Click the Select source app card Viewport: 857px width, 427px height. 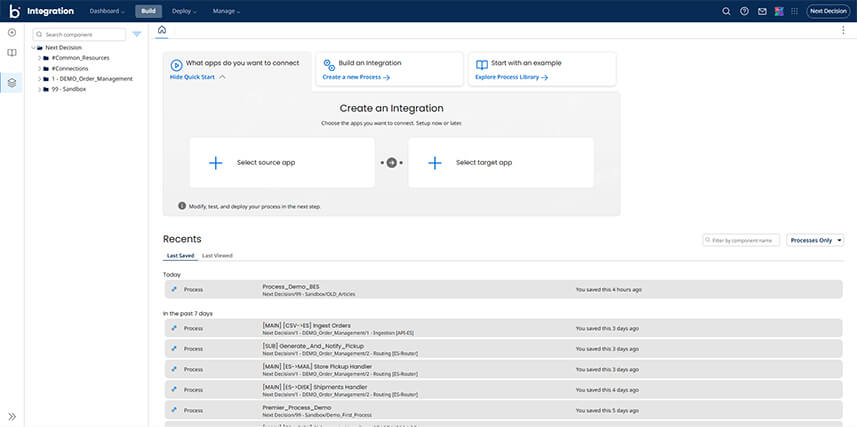pos(282,162)
